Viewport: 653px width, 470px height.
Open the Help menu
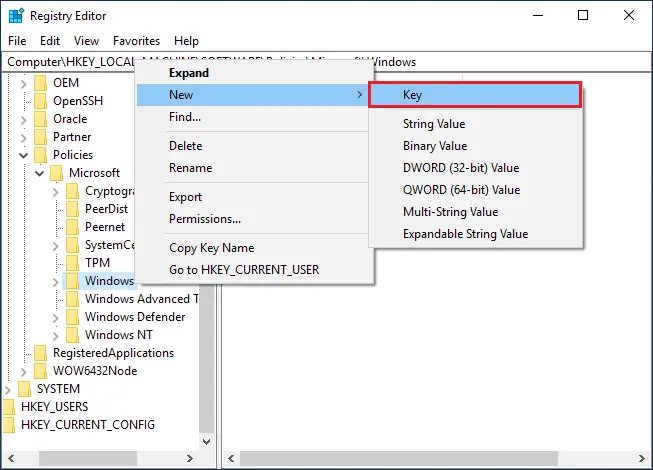186,41
